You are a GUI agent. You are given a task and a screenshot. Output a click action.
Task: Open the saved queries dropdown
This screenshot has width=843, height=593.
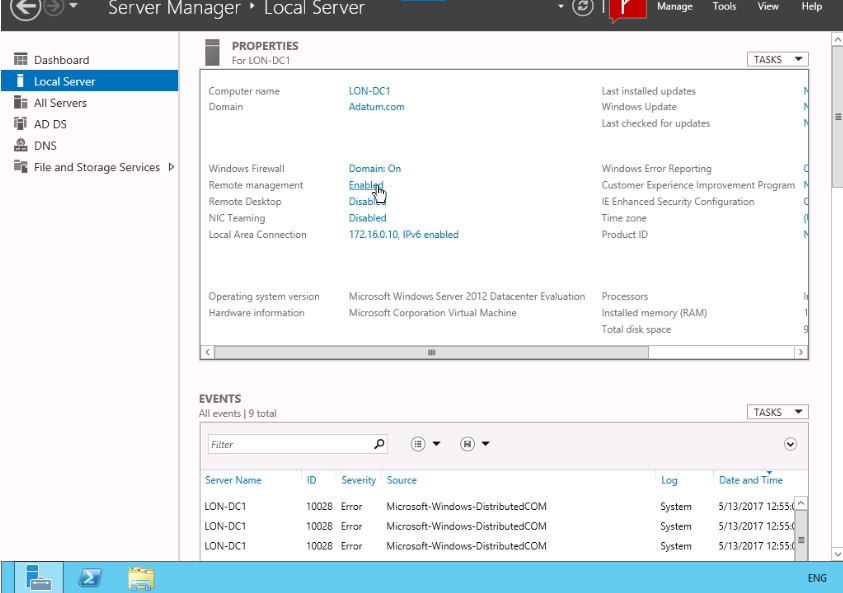(474, 444)
